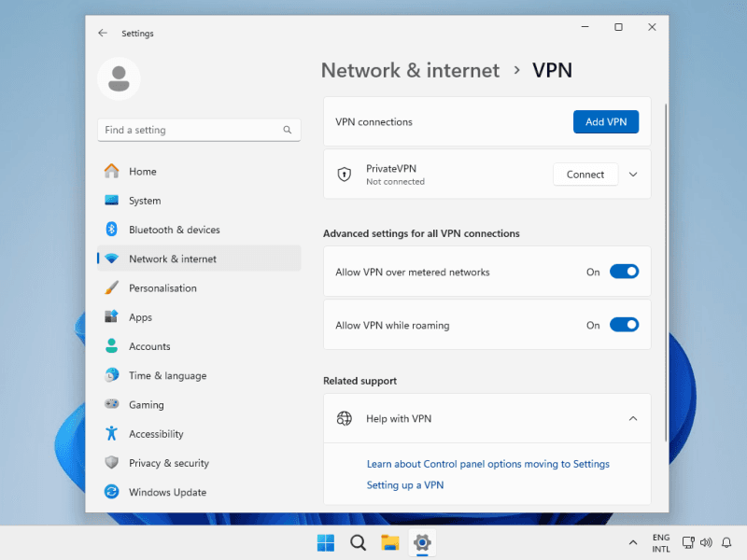Click the Bluetooth & devices icon
Screen dimensions: 747x560
[x=111, y=230]
